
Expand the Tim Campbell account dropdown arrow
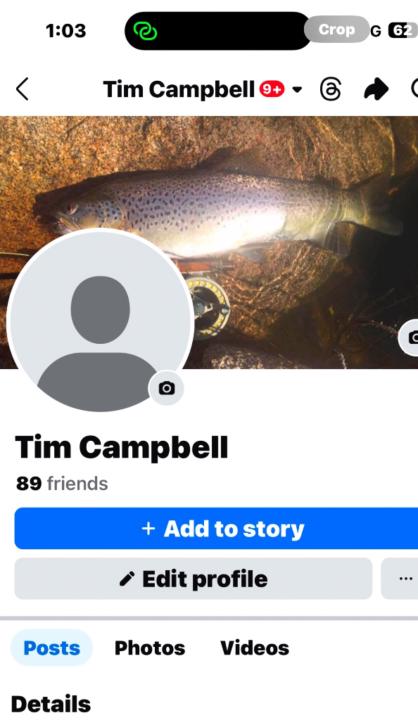(297, 89)
